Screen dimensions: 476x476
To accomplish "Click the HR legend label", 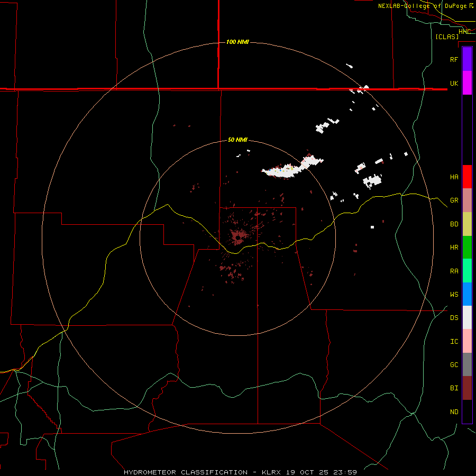I will pos(454,248).
